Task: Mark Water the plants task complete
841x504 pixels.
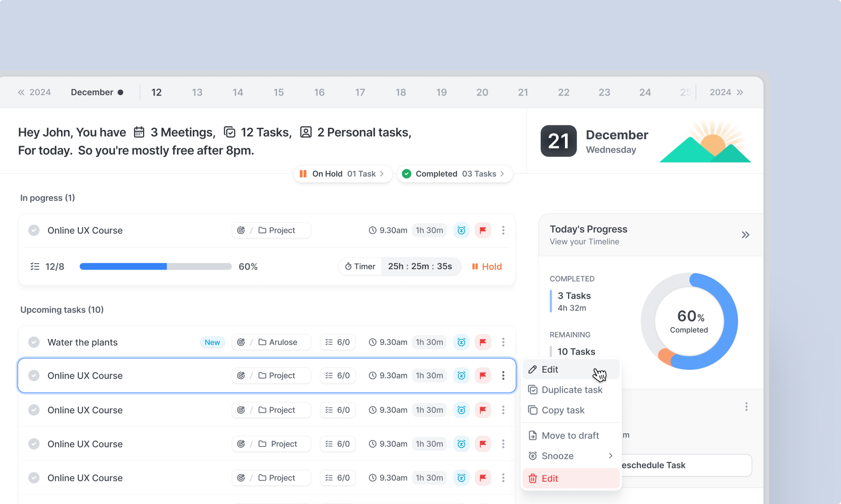Action: (x=34, y=342)
